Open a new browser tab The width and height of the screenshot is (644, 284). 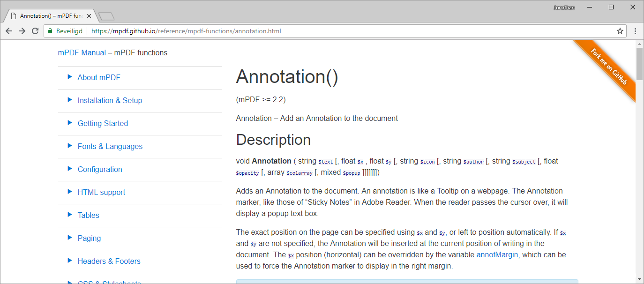point(107,16)
